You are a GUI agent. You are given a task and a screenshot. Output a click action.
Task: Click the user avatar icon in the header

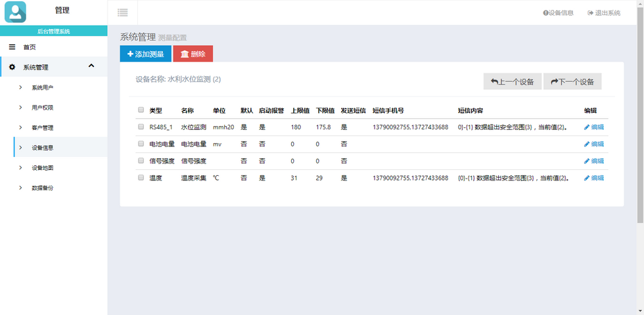[15, 12]
